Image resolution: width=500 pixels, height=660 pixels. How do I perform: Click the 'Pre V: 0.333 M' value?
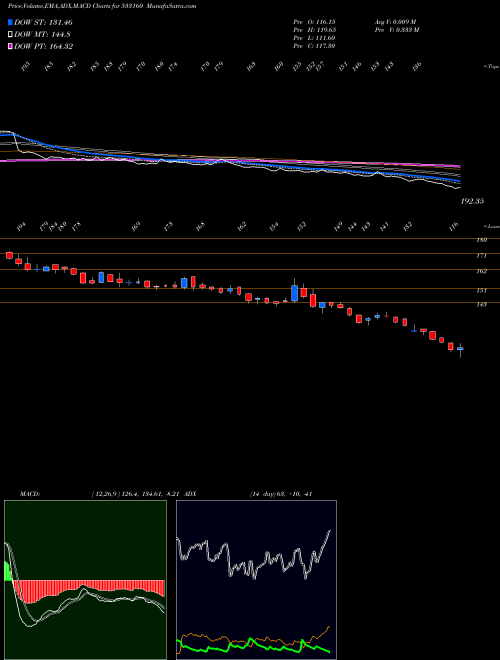pos(396,30)
